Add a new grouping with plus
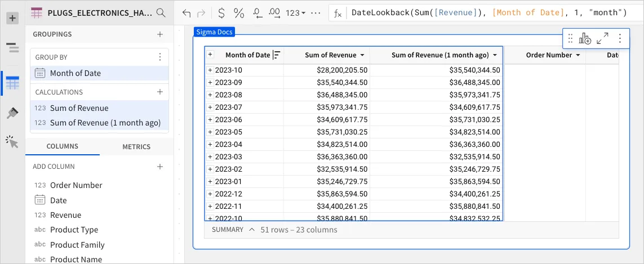Viewport: 644px width, 264px height. [x=160, y=34]
